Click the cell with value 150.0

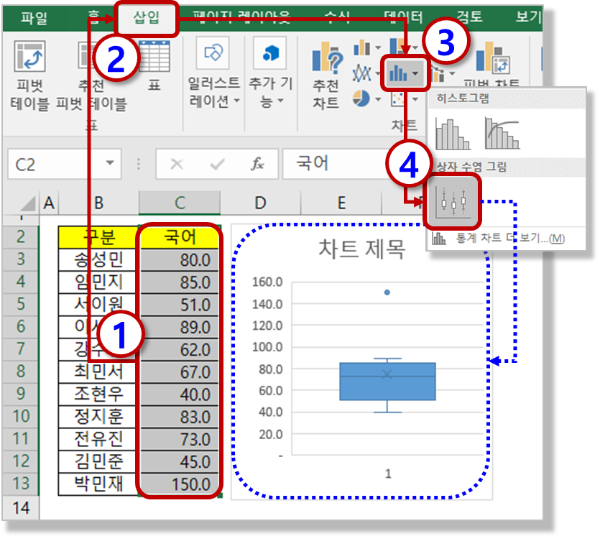(179, 484)
